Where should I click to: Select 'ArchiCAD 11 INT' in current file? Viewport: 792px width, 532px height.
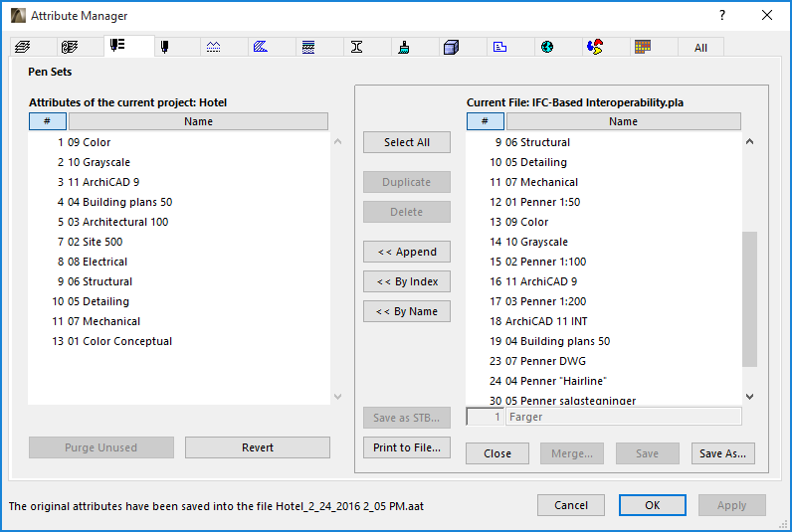coord(604,321)
